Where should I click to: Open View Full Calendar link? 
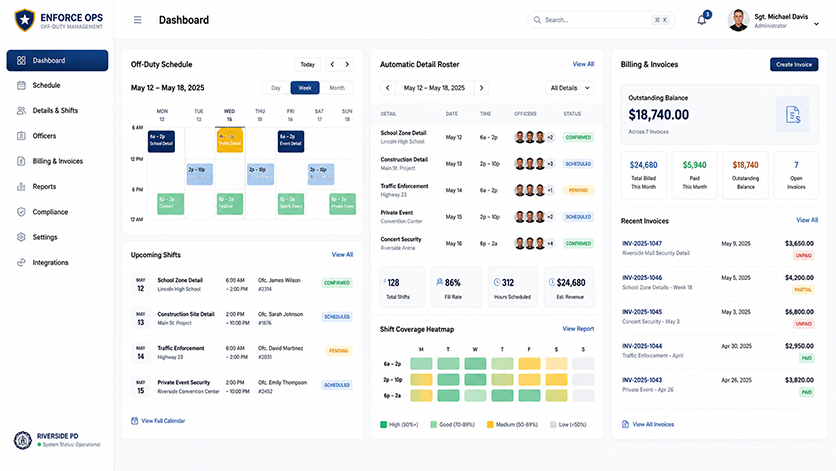coord(163,421)
